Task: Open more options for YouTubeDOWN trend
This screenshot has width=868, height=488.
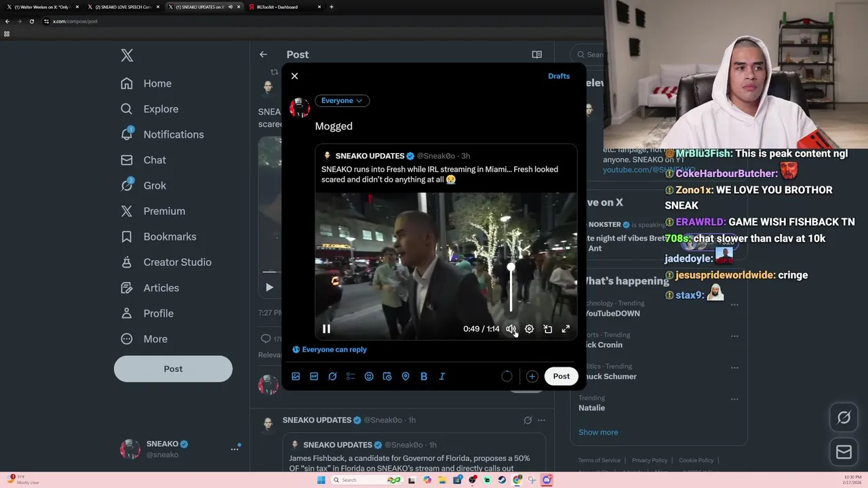Action: coord(734,304)
